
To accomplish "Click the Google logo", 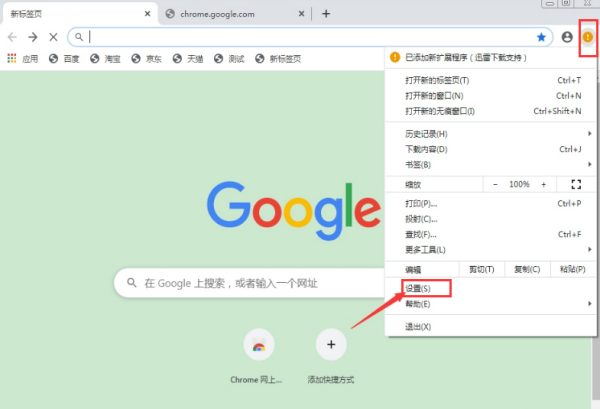I will (294, 210).
